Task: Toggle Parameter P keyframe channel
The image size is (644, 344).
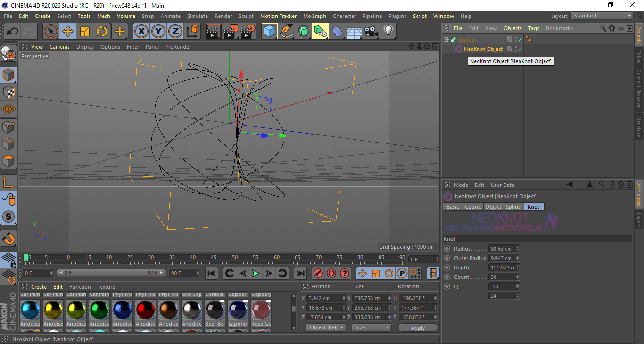Action: tap(402, 273)
